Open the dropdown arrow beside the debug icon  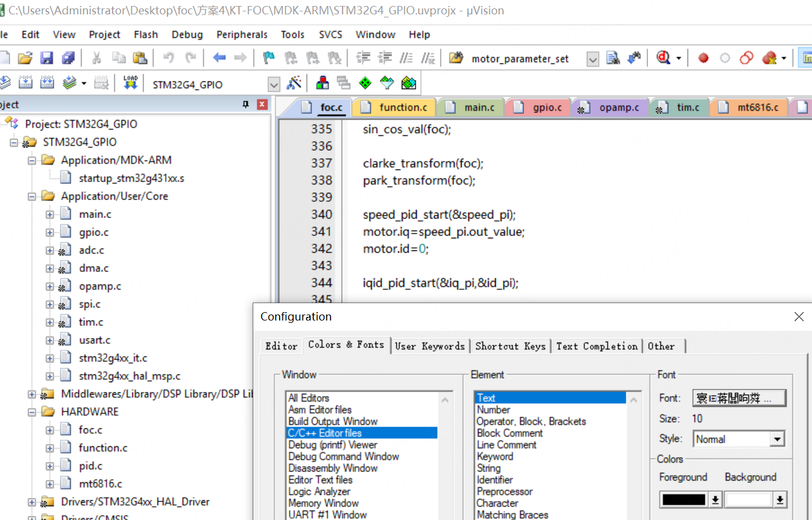(678, 58)
